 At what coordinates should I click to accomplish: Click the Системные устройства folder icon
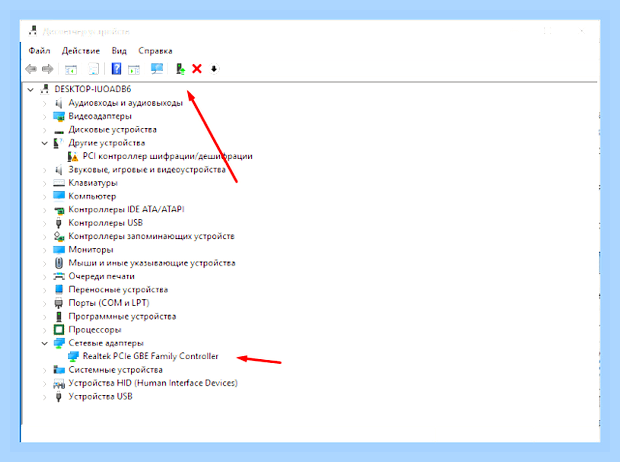59,370
